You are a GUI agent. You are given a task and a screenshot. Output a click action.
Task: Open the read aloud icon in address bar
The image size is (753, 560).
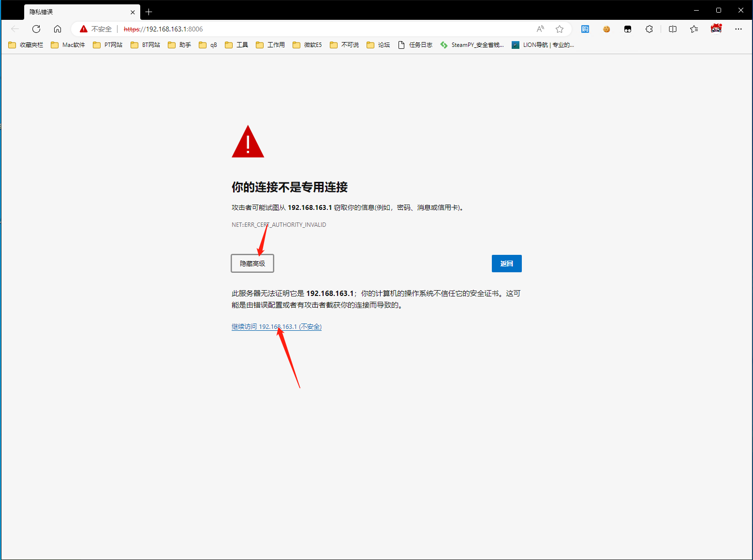click(x=540, y=29)
